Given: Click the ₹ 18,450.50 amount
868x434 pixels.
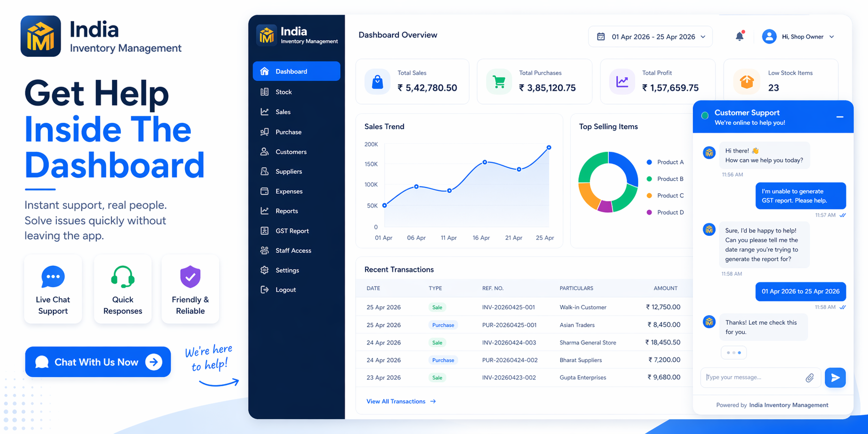Looking at the screenshot, I should 662,343.
